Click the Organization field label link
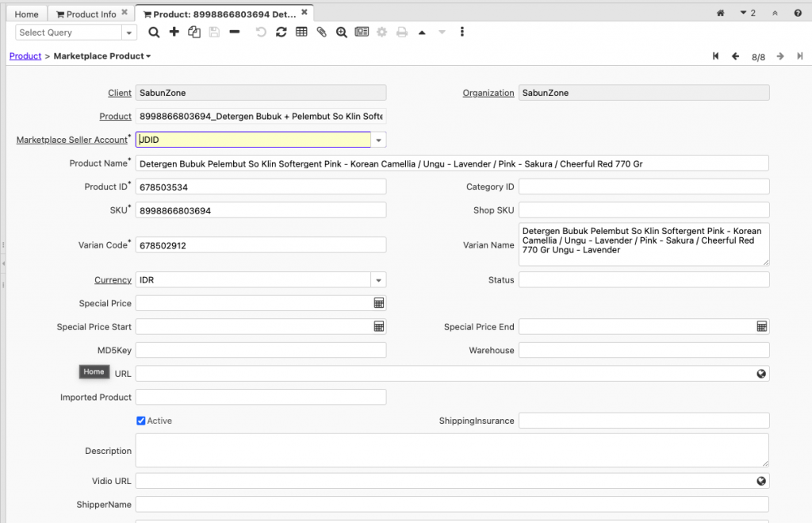 pos(488,93)
